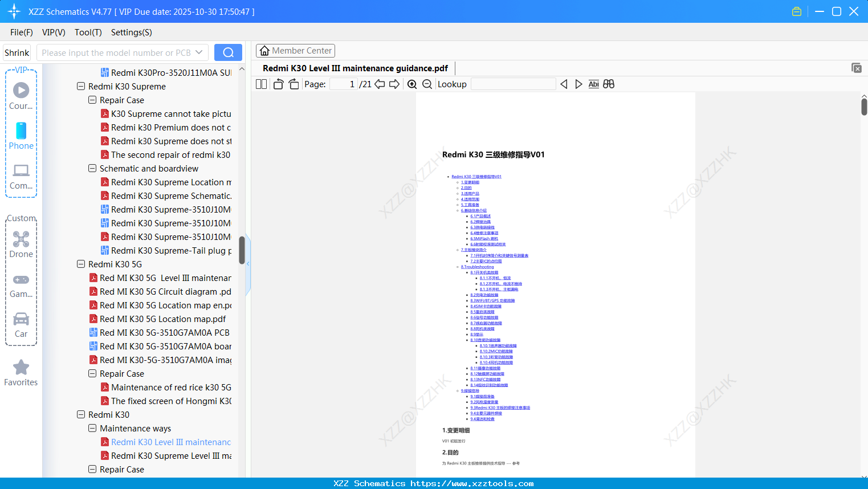This screenshot has width=868, height=489.
Task: Select the Computer sidebar category
Action: click(21, 176)
